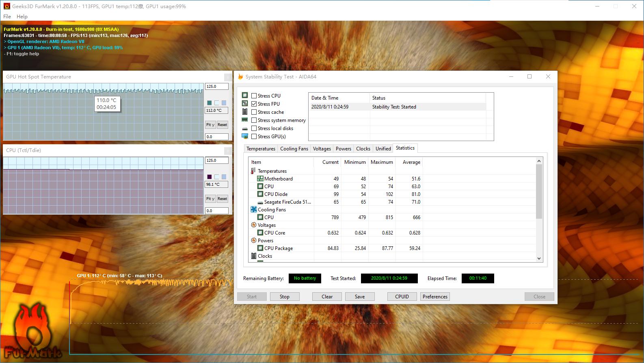
Task: Enable the Stress GPU(s) checkbox
Action: (254, 137)
